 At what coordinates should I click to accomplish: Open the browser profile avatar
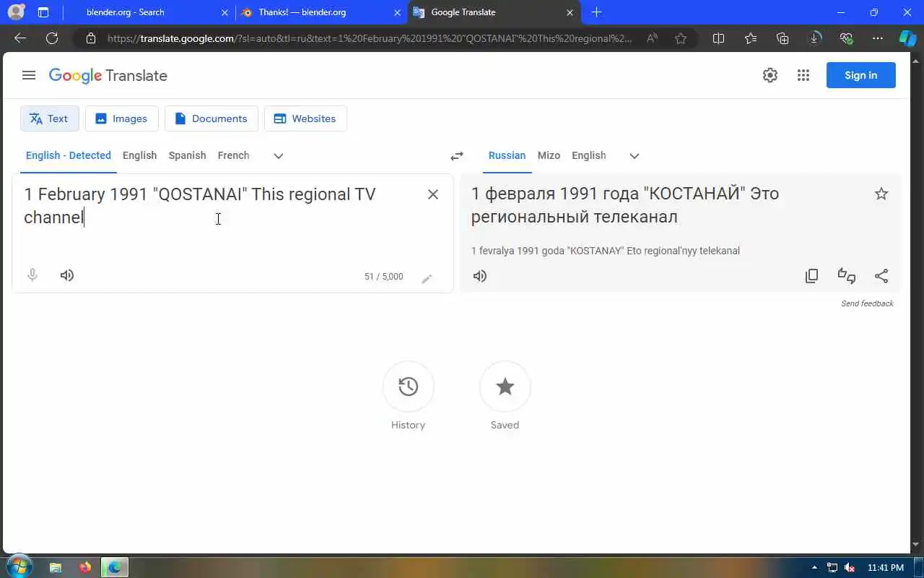(x=16, y=12)
